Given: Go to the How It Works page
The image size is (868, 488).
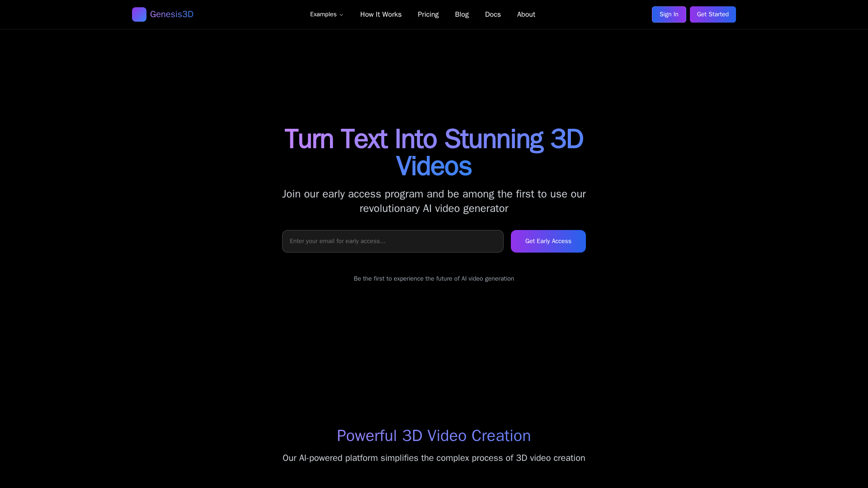Looking at the screenshot, I should (x=381, y=14).
